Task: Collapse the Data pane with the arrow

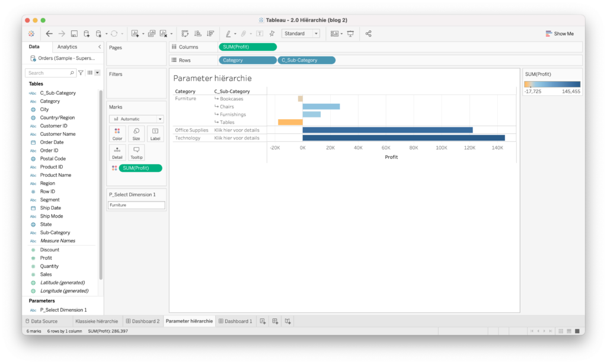Action: click(99, 47)
